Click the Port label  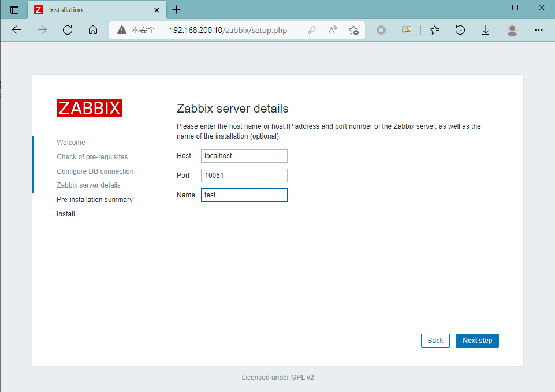183,176
